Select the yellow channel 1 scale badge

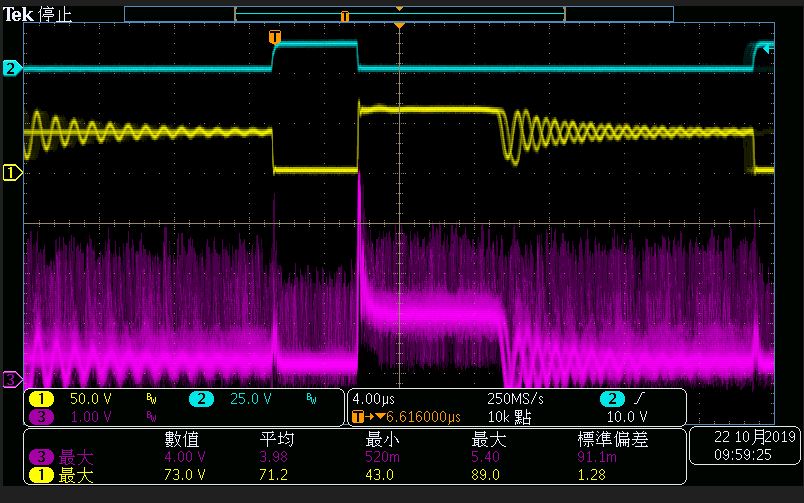42,398
